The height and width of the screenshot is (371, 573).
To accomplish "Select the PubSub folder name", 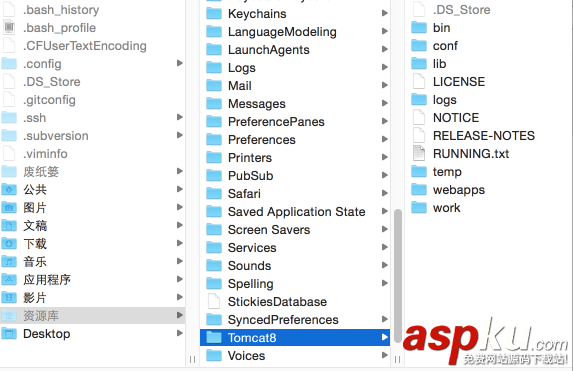I will click(x=251, y=176).
